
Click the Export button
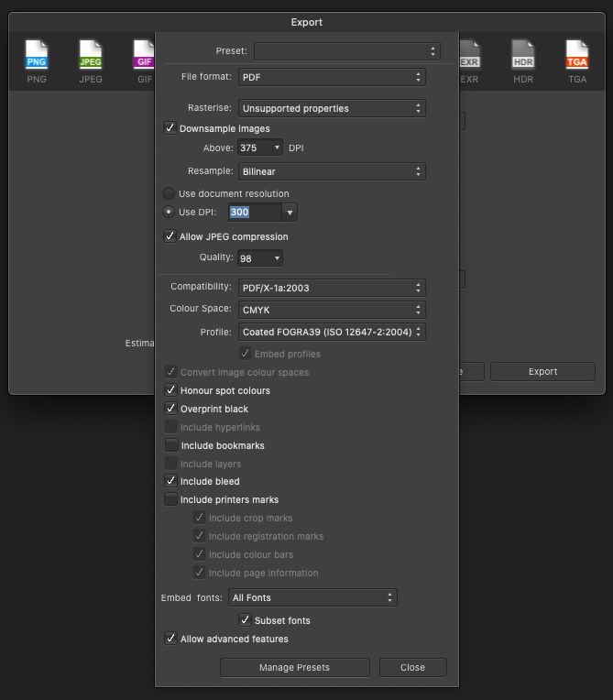(x=542, y=371)
